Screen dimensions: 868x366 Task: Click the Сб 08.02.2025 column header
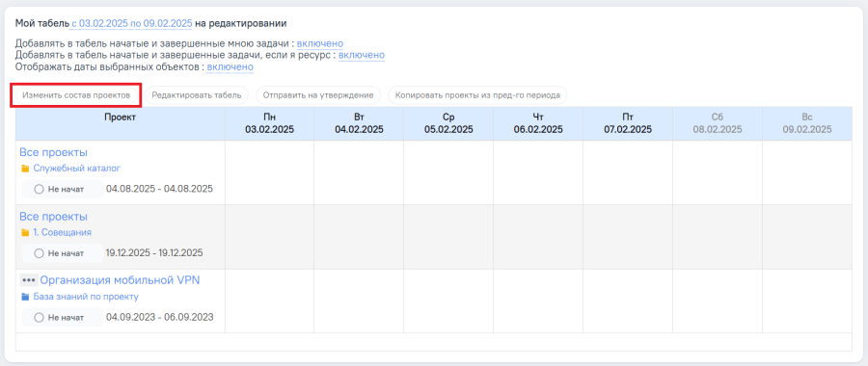point(718,123)
